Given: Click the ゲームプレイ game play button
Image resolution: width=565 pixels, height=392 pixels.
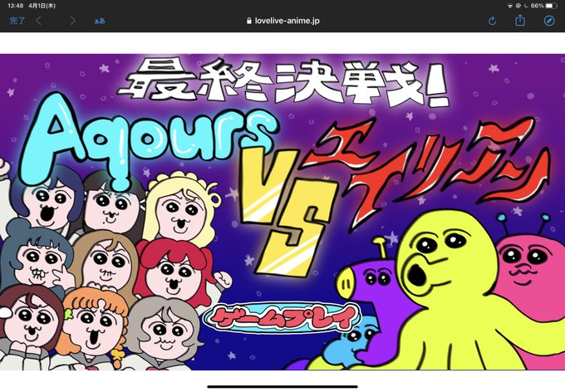Looking at the screenshot, I should [282, 317].
